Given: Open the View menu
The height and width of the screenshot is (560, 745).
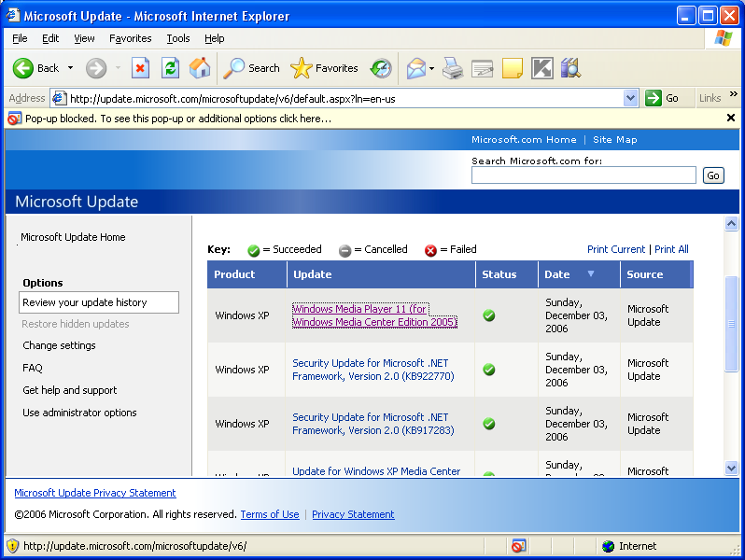Looking at the screenshot, I should pyautogui.click(x=84, y=38).
